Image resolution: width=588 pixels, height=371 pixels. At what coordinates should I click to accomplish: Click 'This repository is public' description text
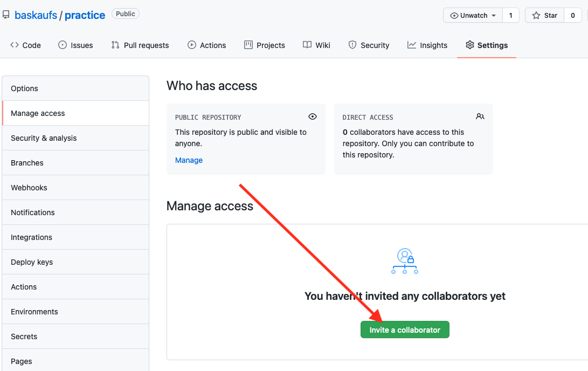coord(241,138)
